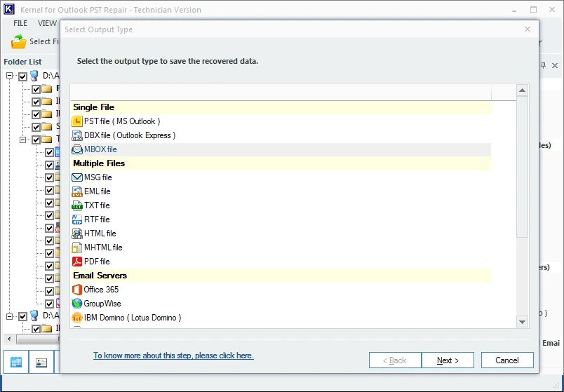Uncheck the second D:\A root checkbox

[22, 316]
